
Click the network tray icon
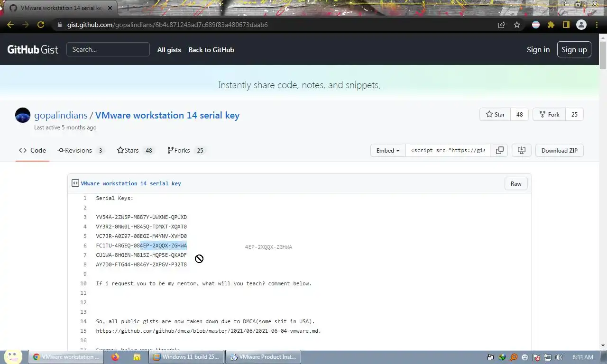pos(547,357)
